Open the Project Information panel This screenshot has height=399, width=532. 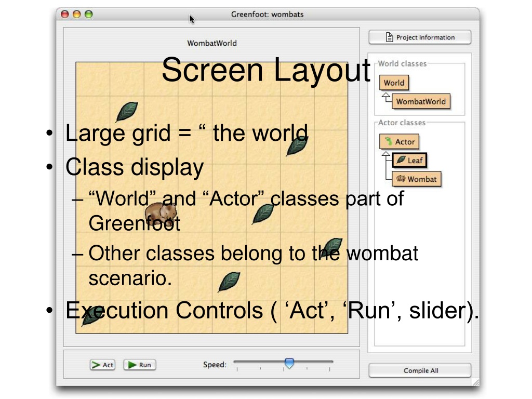pyautogui.click(x=420, y=37)
